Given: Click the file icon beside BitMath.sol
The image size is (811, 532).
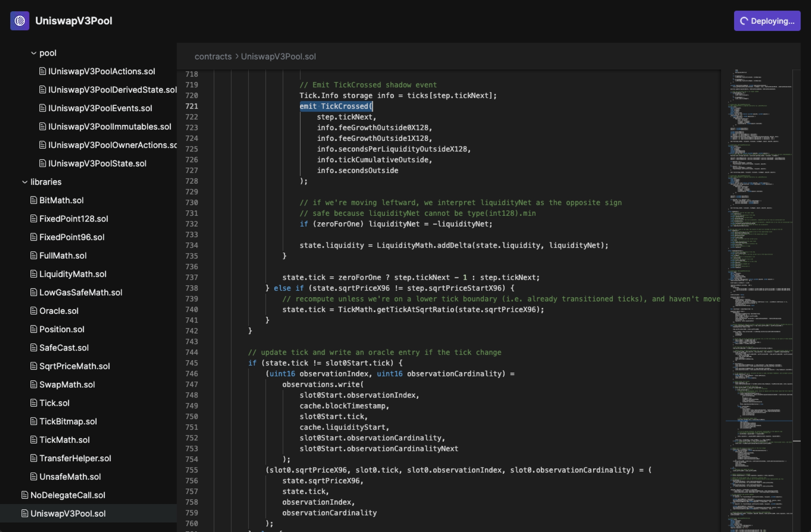Looking at the screenshot, I should [33, 200].
